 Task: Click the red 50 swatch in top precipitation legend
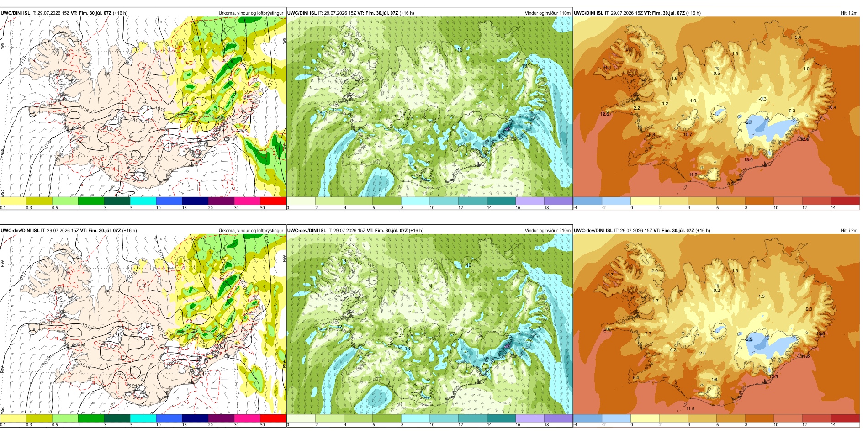pos(273,201)
